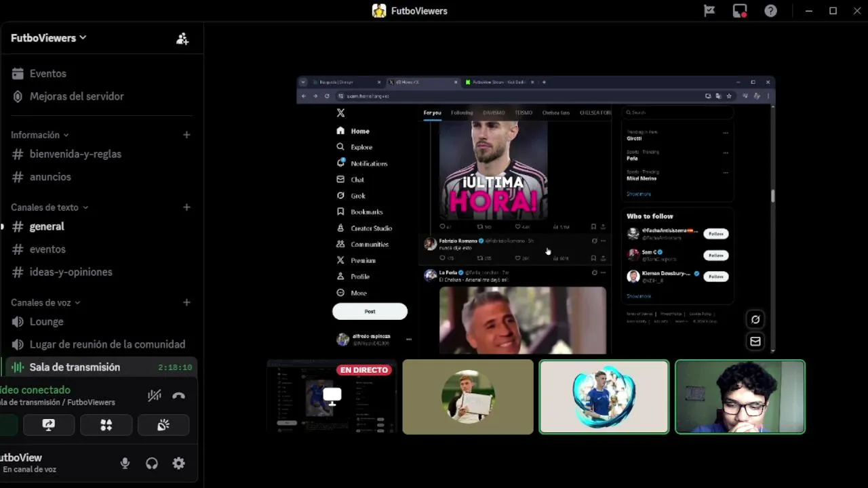Click Follow next to FachaAntisistema
The width and height of the screenshot is (868, 488).
[x=715, y=234]
